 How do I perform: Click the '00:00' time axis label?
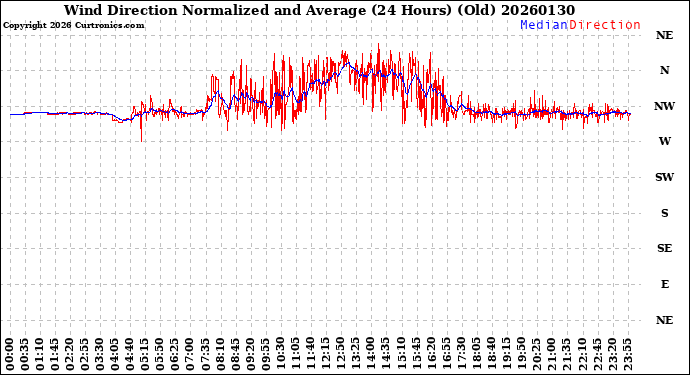click(10, 355)
